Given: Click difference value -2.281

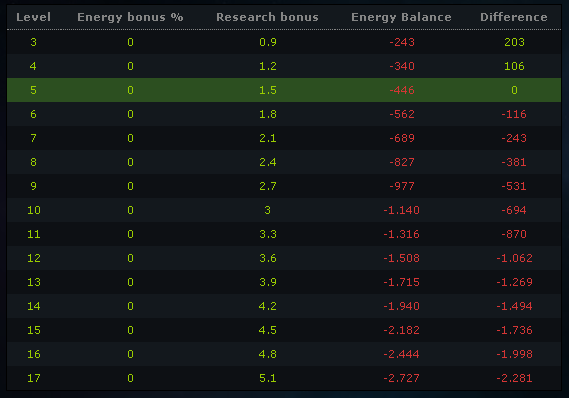Looking at the screenshot, I should pos(514,378).
